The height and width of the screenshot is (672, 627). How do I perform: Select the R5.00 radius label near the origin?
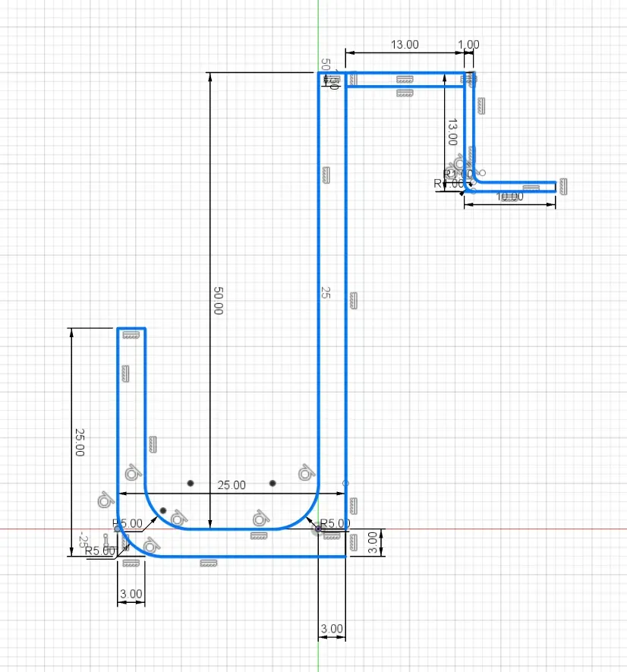click(335, 523)
